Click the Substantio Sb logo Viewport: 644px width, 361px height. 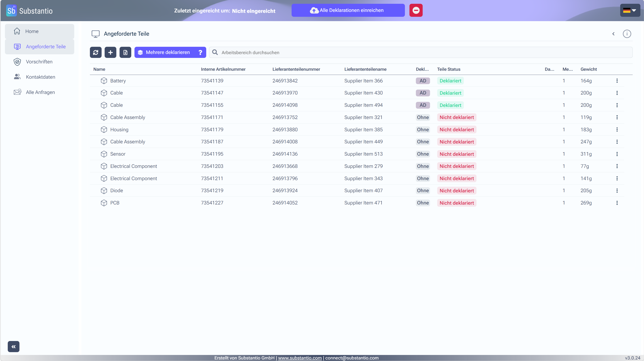[x=11, y=11]
